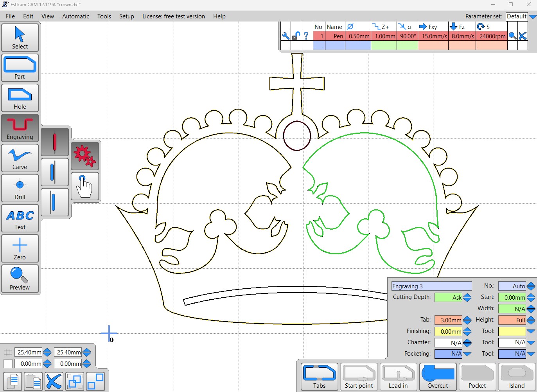This screenshot has height=392, width=537.
Task: Open the View menu
Action: tap(48, 16)
